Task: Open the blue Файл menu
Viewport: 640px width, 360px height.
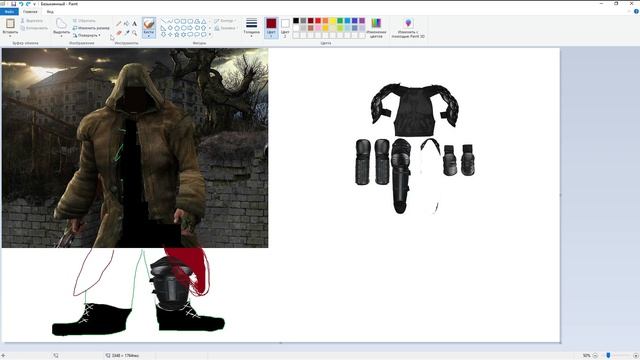Action: pyautogui.click(x=9, y=12)
